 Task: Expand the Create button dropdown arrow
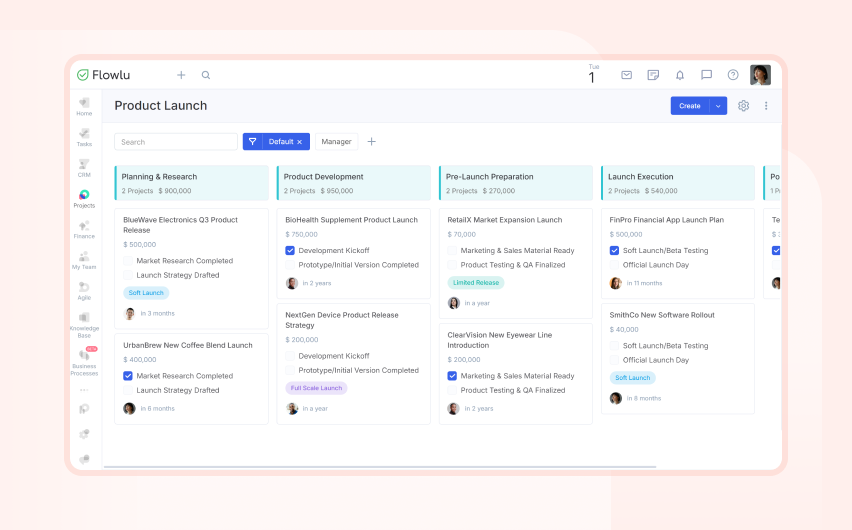point(718,106)
